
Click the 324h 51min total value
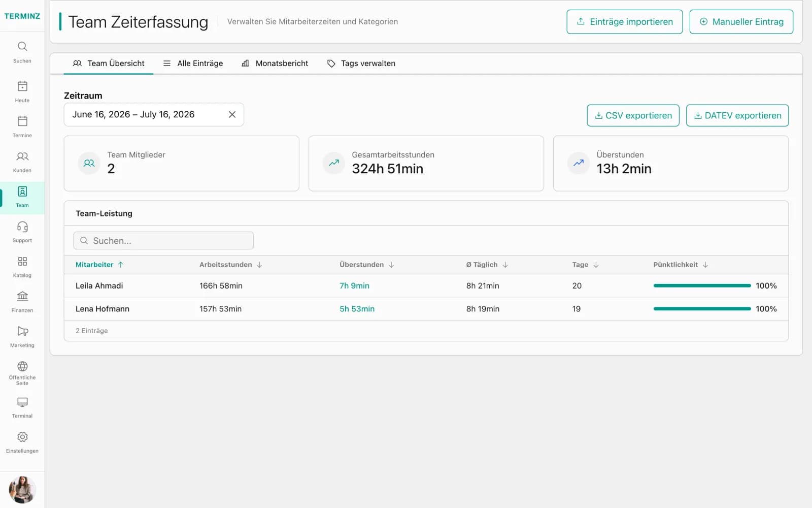click(x=388, y=169)
